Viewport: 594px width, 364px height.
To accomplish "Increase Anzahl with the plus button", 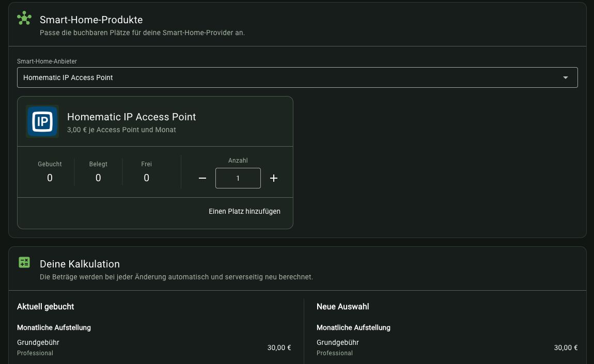I will [274, 178].
